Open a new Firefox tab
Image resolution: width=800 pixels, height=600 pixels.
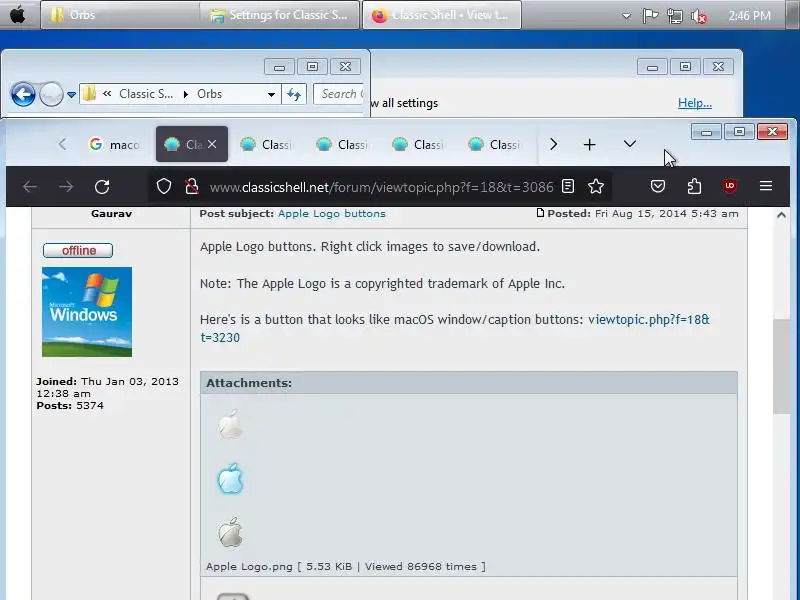[589, 144]
